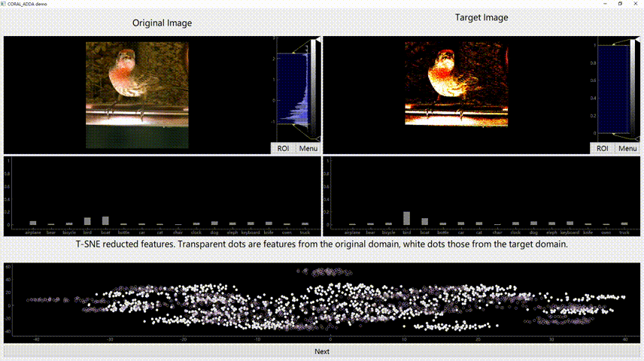Click the Target Image blue histogram region
644x361 pixels.
point(614,89)
